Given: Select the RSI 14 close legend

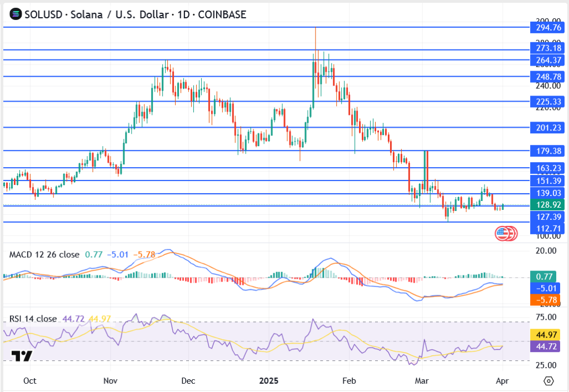Looking at the screenshot, I should click(33, 319).
